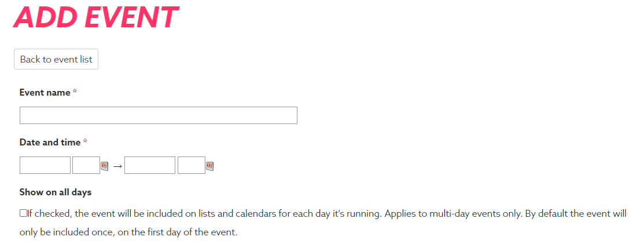Viewport: 644px width, 244px height.
Task: Click the 'If checked, the event' description text
Action: [68, 213]
